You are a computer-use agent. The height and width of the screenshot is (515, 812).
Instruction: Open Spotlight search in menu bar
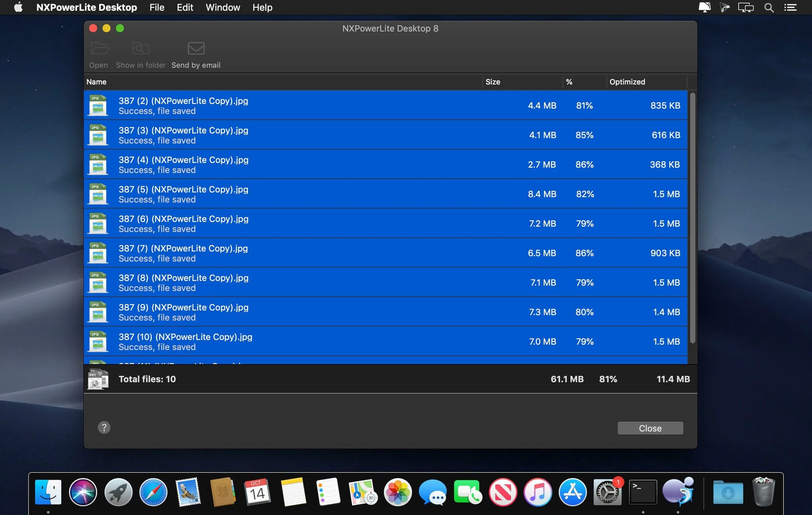(x=769, y=7)
